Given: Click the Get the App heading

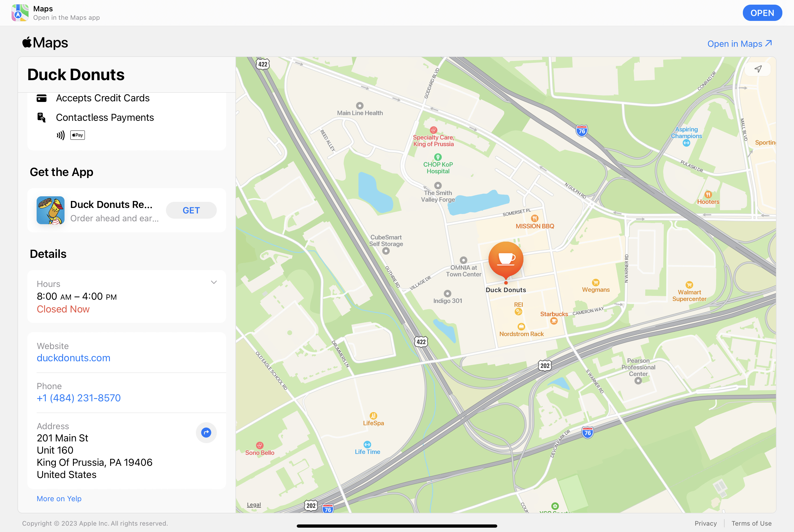Looking at the screenshot, I should point(61,172).
